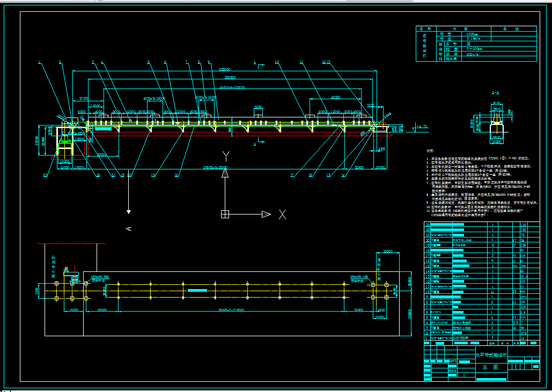This screenshot has height=392, width=552.
Task: Select weight "600" in parts row 10
Action: coord(524,292)
